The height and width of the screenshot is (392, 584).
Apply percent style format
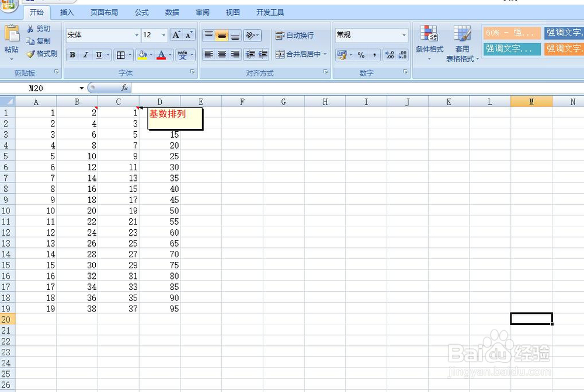(x=361, y=55)
